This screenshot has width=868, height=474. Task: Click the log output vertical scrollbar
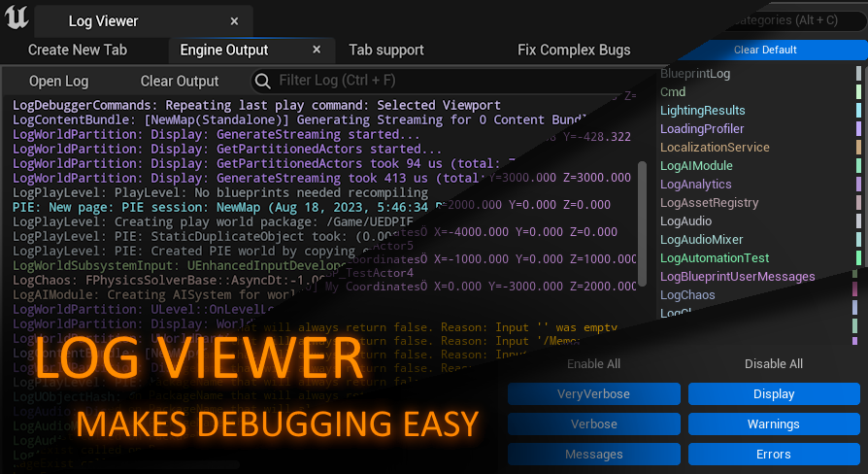[x=642, y=223]
